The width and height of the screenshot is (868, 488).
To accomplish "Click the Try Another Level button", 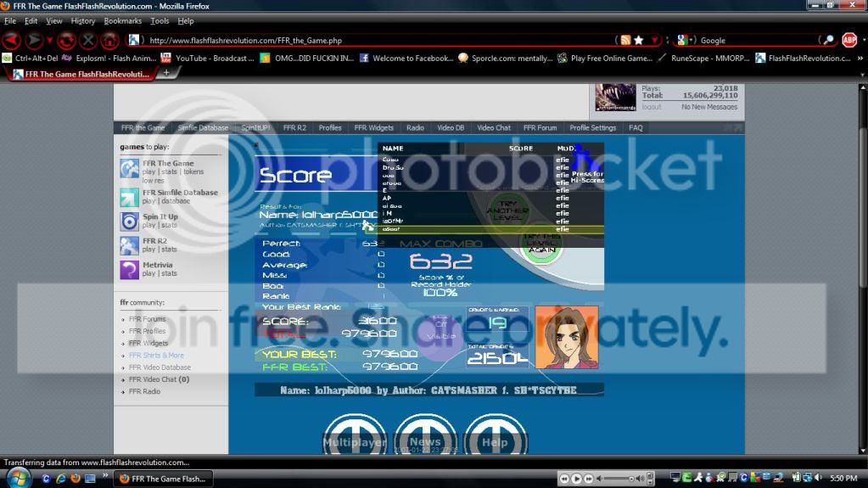I will (507, 210).
